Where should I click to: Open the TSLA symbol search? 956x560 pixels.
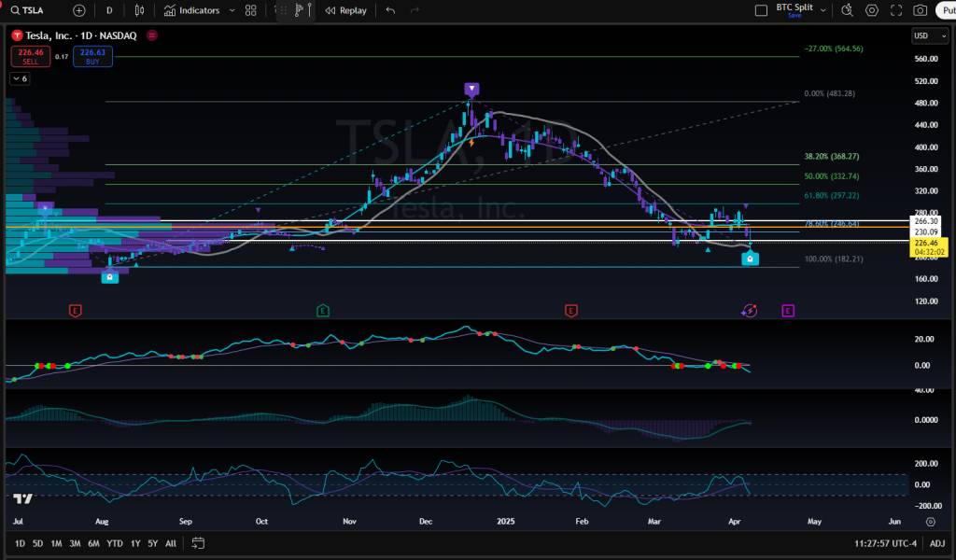point(27,10)
